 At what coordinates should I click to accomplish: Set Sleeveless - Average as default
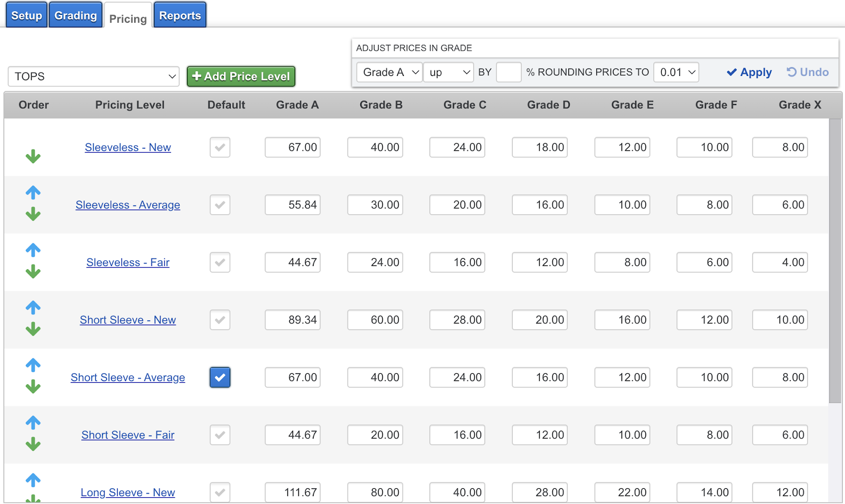pyautogui.click(x=220, y=205)
